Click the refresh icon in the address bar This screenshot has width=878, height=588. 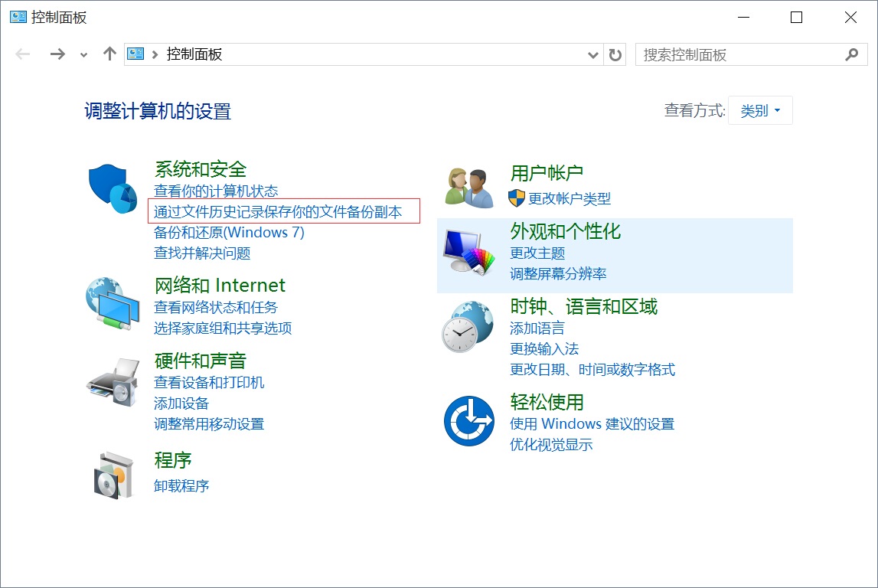[x=615, y=54]
